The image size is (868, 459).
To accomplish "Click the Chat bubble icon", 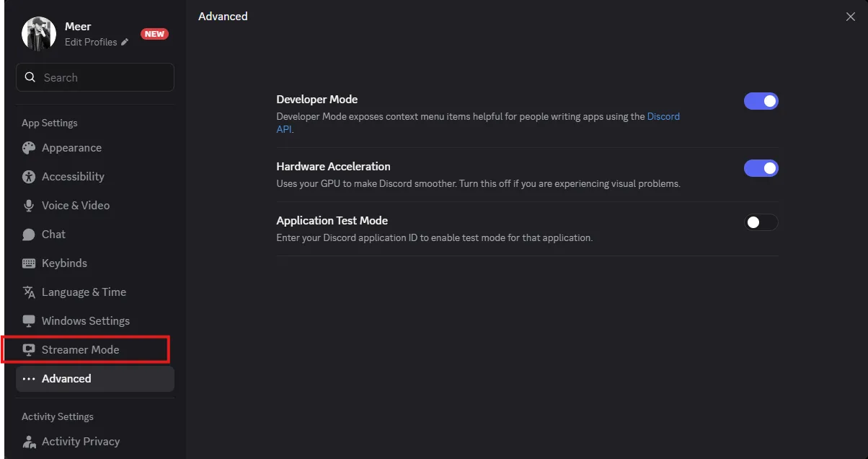I will 29,235.
